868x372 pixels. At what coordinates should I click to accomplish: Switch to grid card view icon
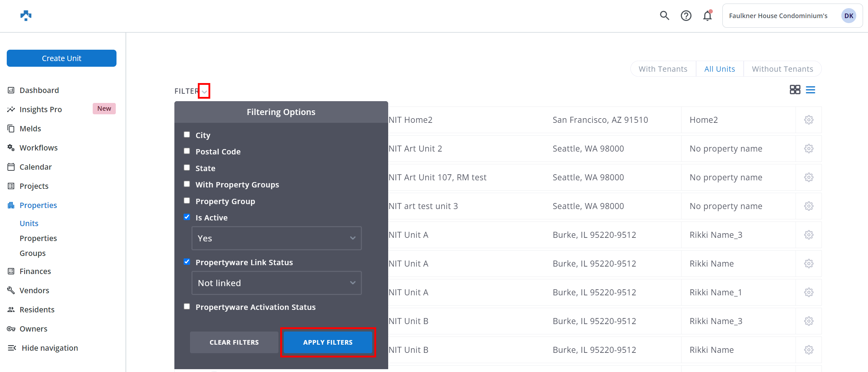[794, 90]
